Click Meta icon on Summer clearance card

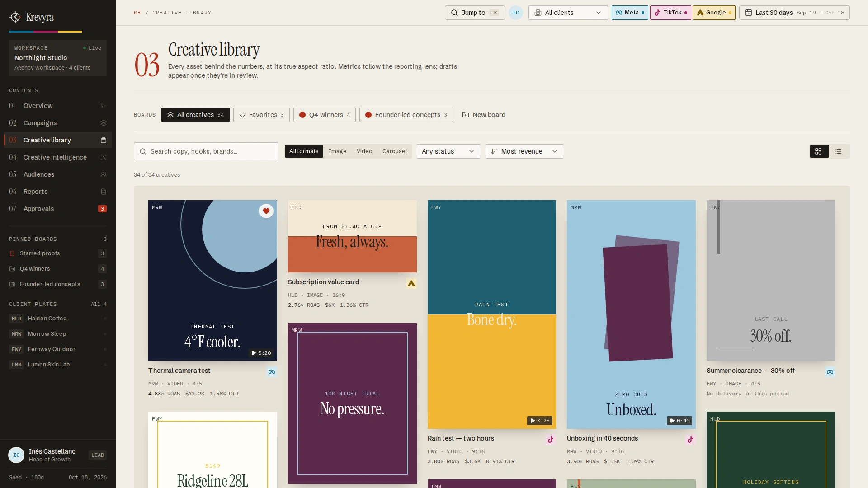pyautogui.click(x=830, y=372)
